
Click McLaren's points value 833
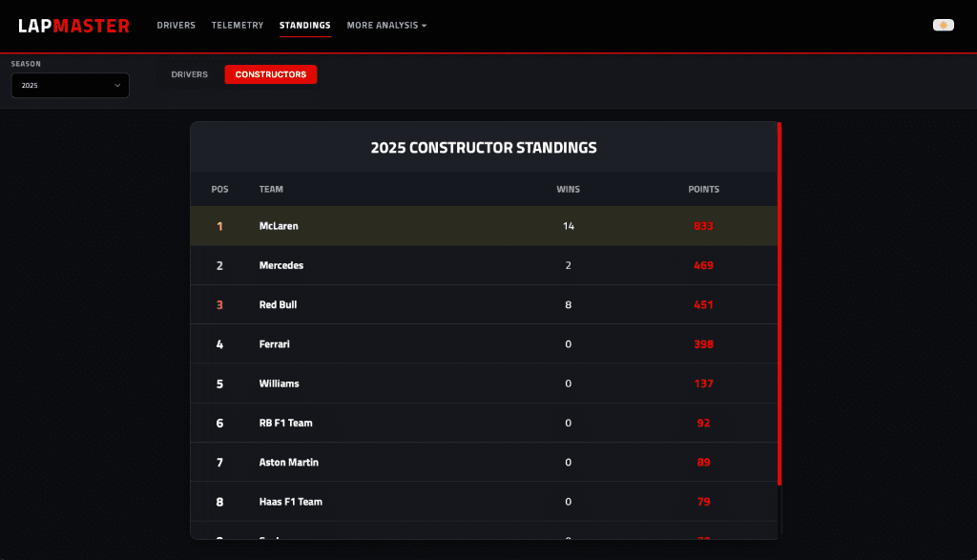[703, 226]
